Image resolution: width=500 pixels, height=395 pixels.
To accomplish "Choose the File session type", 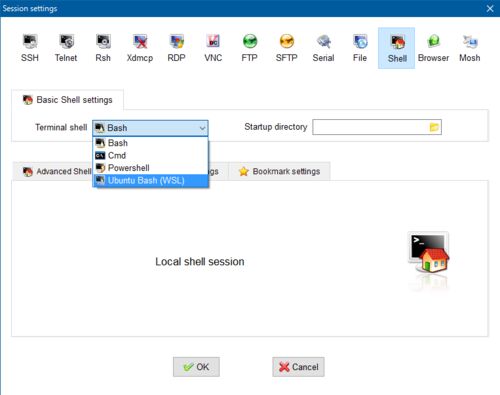I will coord(360,48).
